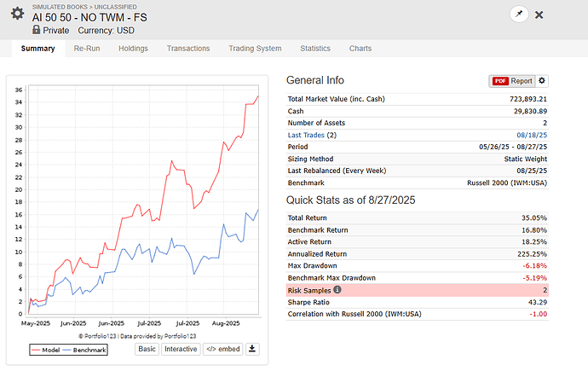Close the portfolio panel with the X
This screenshot has width=588, height=371.
click(x=539, y=14)
